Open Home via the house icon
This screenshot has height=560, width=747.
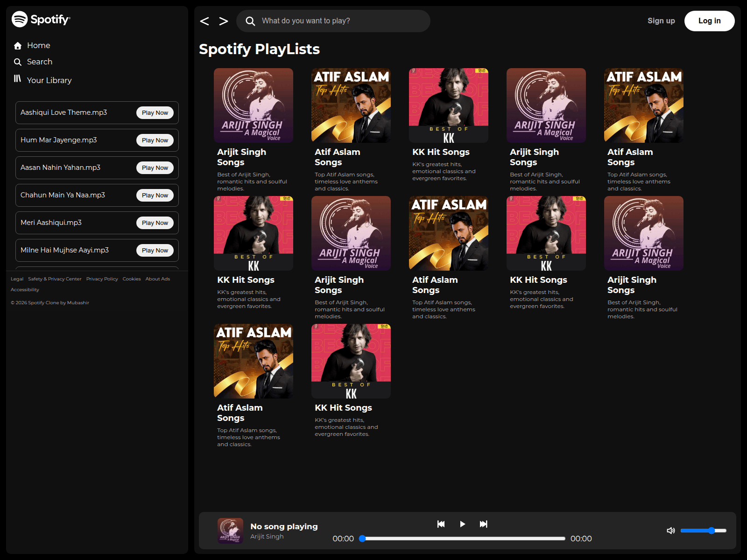click(18, 46)
